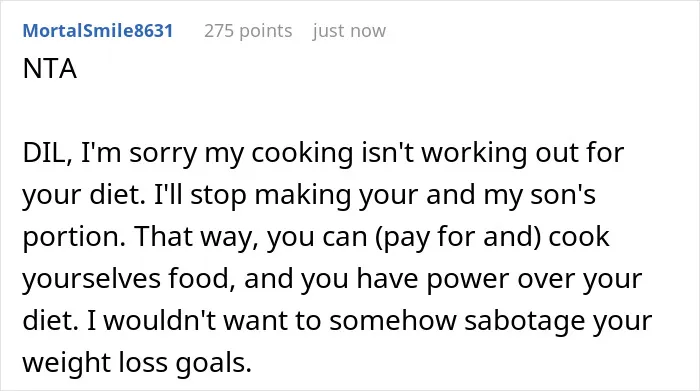The width and height of the screenshot is (700, 391).
Task: Click the word 'cooking' in the comment
Action: pos(302,153)
